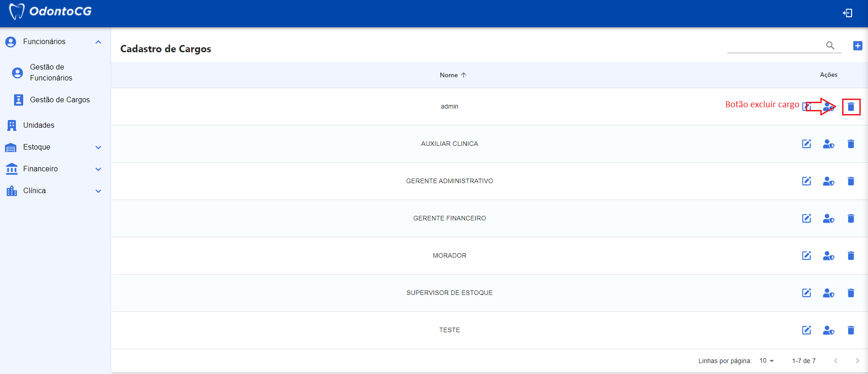Open the rows per page dropdown

click(x=766, y=361)
